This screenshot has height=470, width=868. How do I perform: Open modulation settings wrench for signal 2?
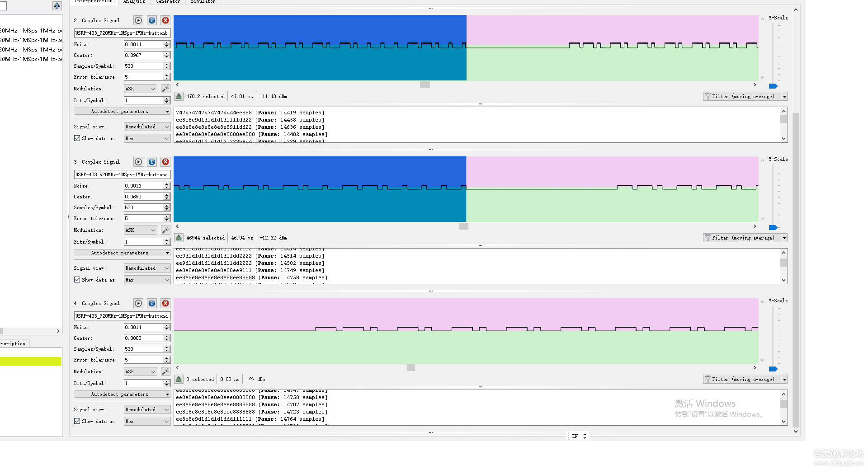click(x=165, y=89)
